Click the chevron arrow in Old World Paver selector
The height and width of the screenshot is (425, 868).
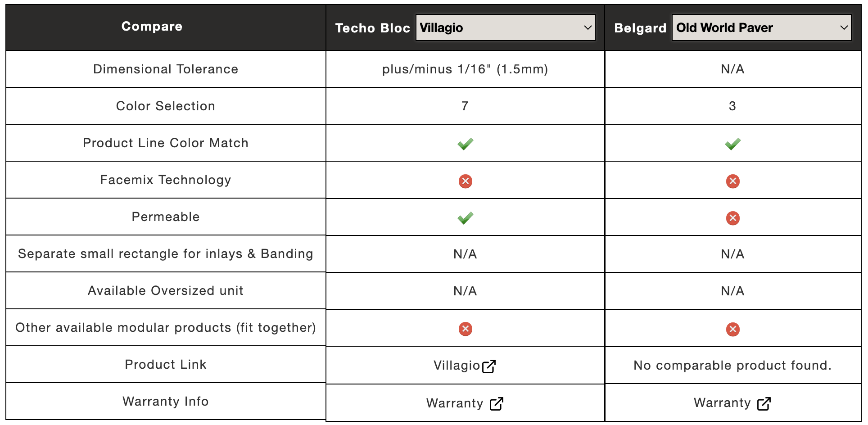[x=844, y=27]
